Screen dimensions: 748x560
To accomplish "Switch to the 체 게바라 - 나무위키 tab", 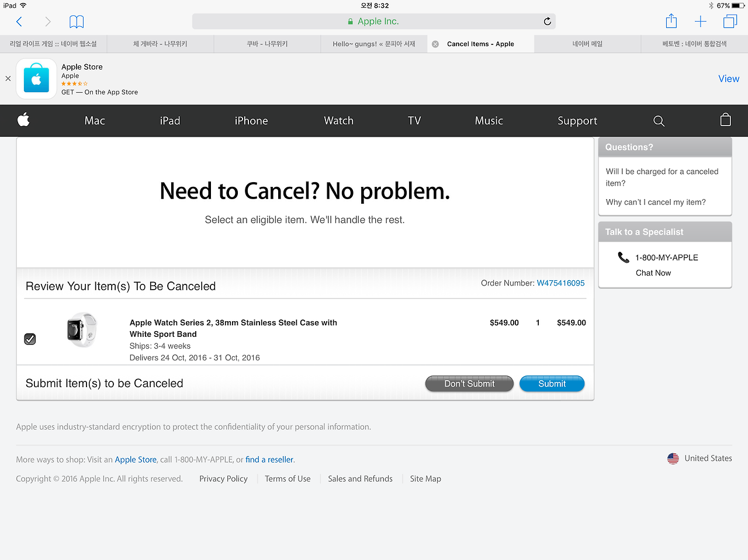I will tap(160, 44).
